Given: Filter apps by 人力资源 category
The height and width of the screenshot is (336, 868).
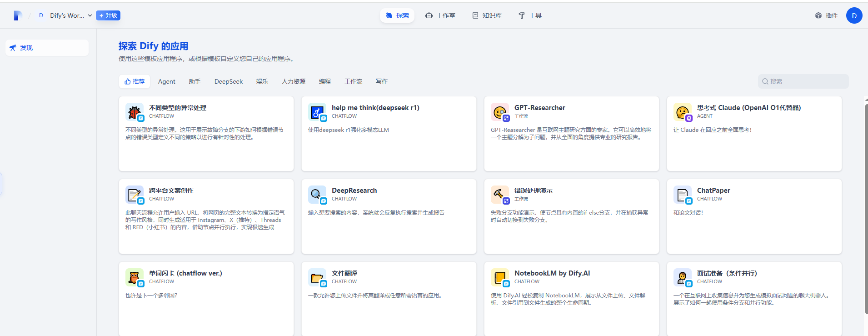Looking at the screenshot, I should click(294, 81).
